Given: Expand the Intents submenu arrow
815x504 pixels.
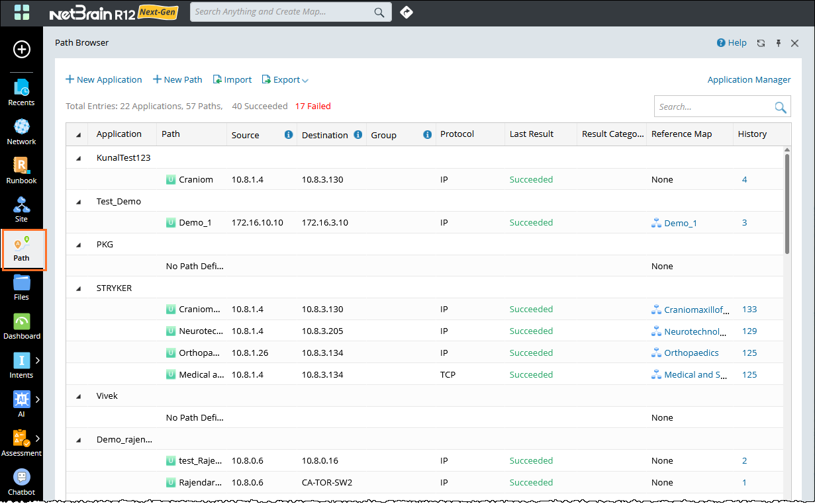Looking at the screenshot, I should pyautogui.click(x=38, y=360).
